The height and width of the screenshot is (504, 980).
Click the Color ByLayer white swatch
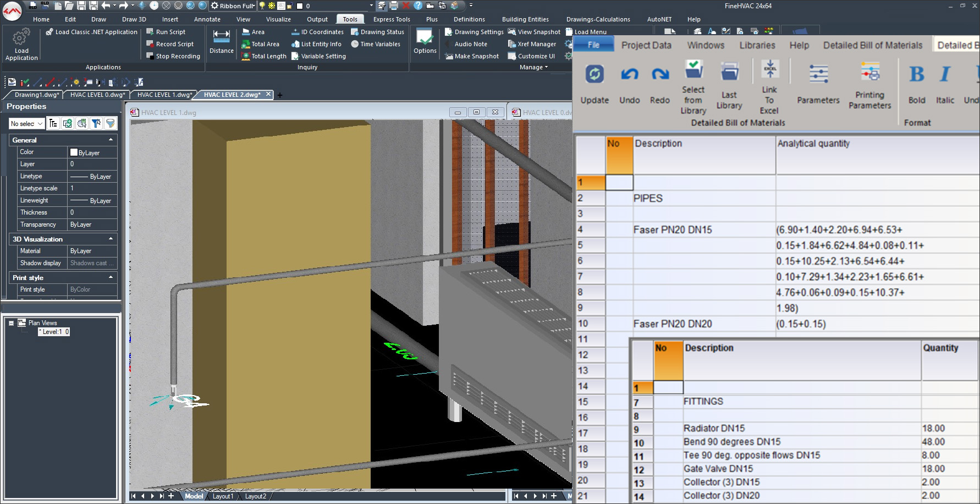point(74,152)
